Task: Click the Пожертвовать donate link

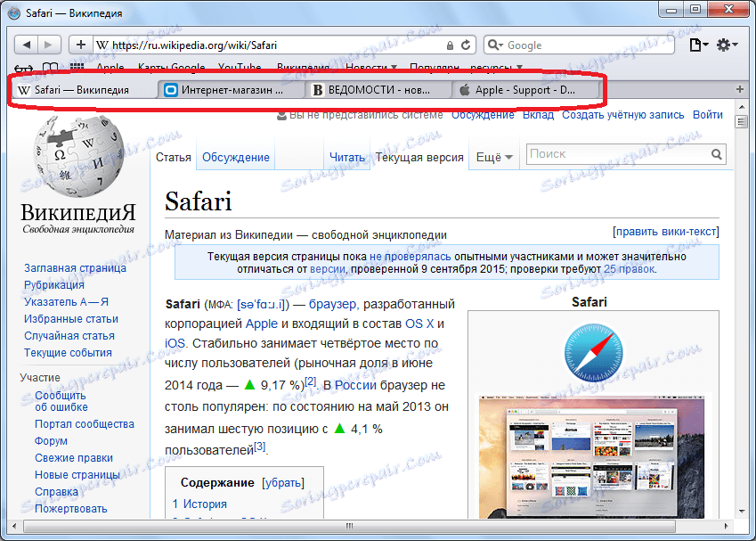Action: pos(71,508)
